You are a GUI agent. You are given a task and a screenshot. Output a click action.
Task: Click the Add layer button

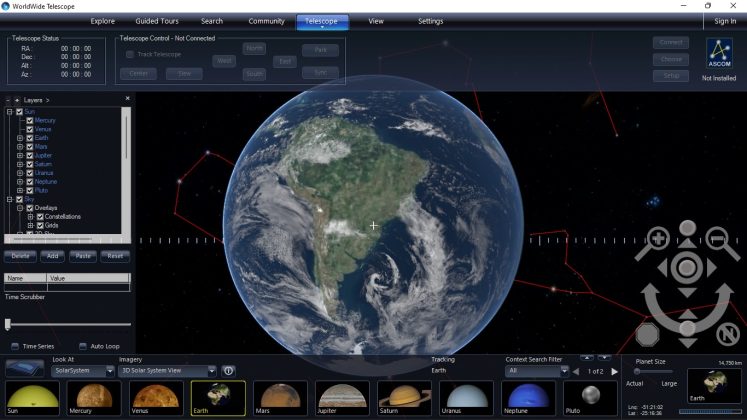52,256
